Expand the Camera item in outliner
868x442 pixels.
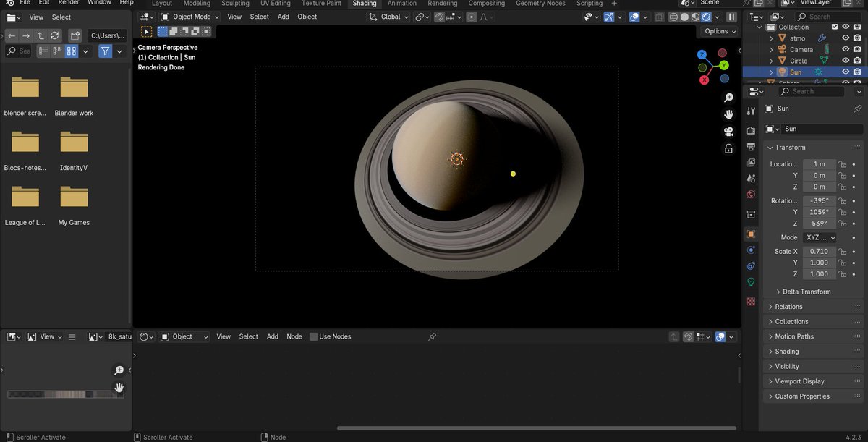(771, 50)
